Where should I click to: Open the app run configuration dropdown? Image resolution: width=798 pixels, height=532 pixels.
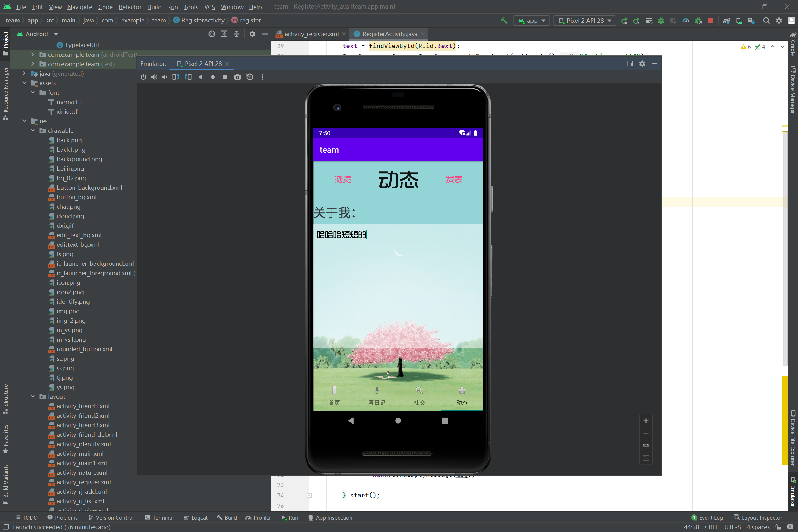pyautogui.click(x=531, y=21)
